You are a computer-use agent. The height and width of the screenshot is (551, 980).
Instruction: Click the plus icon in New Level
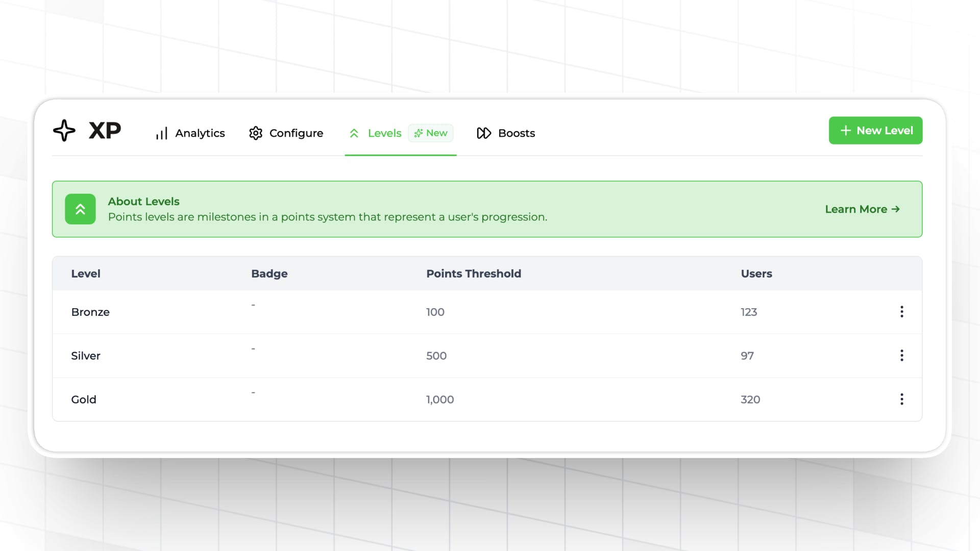845,131
